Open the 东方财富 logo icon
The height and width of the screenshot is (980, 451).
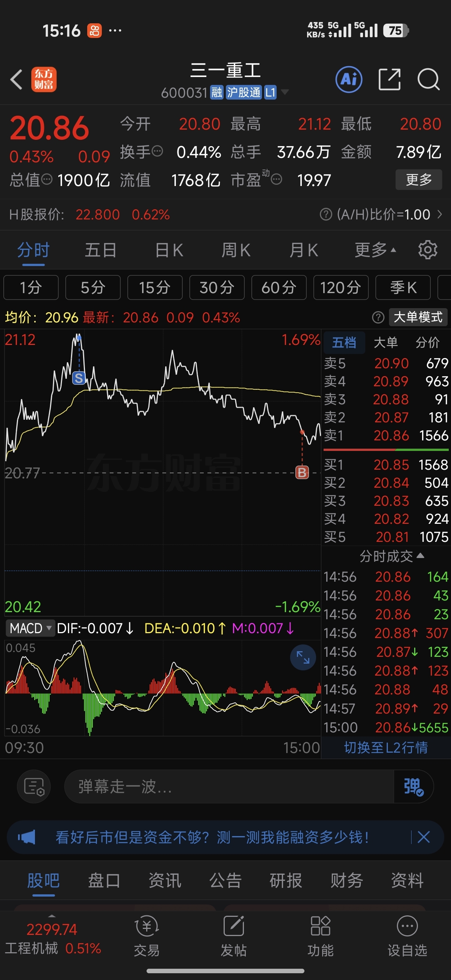(44, 80)
